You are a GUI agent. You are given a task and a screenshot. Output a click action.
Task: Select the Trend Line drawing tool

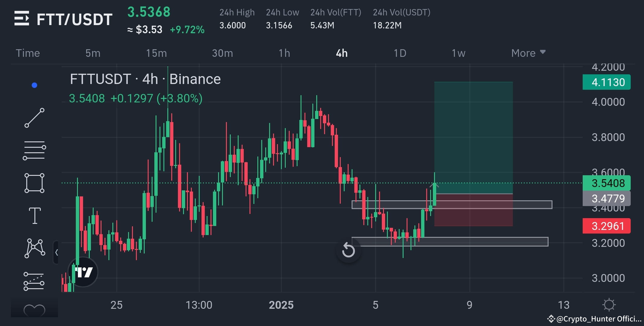click(x=34, y=118)
